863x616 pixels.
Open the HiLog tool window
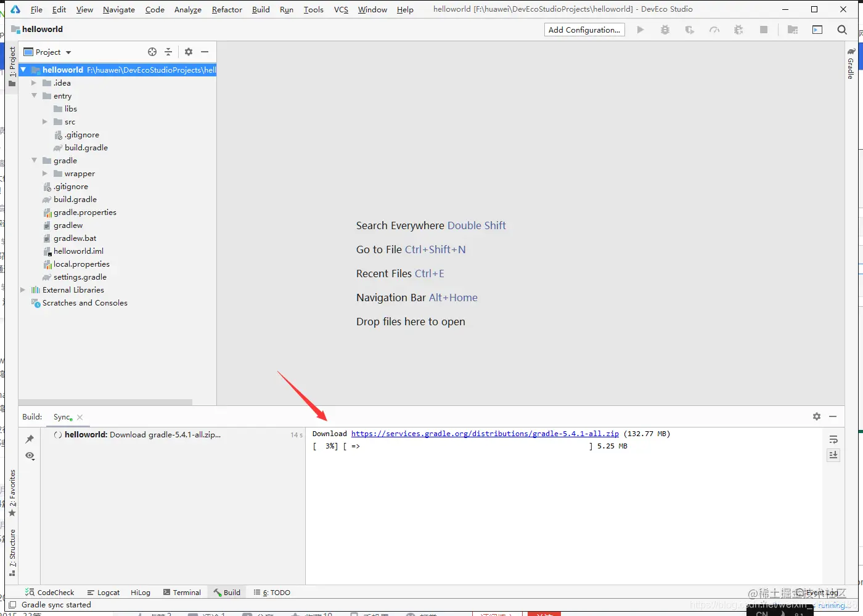tap(141, 592)
